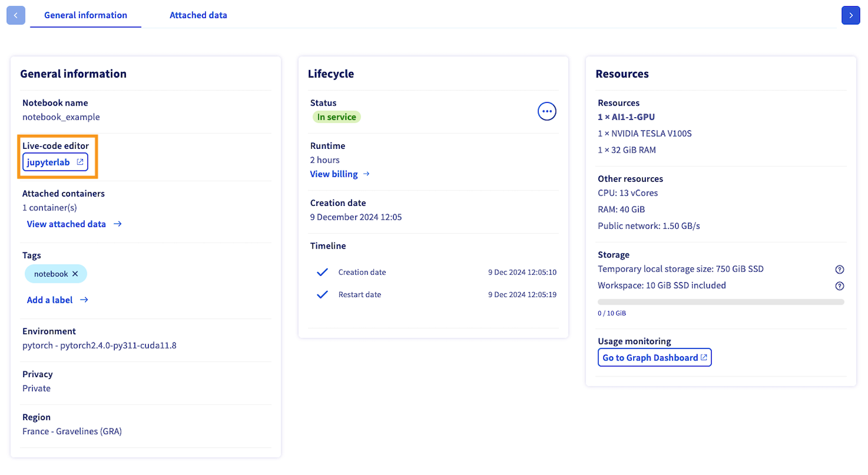Image resolution: width=868 pixels, height=475 pixels.
Task: Open the jupyterlab live-code editor
Action: tap(49, 162)
